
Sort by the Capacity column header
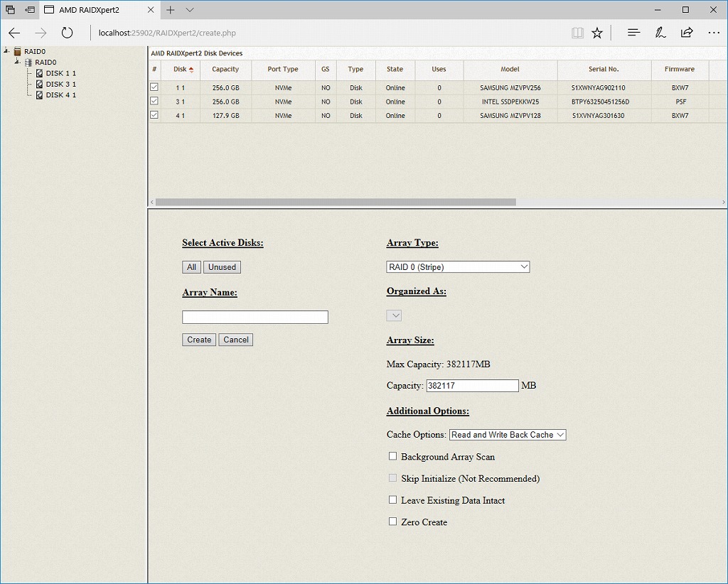[225, 70]
